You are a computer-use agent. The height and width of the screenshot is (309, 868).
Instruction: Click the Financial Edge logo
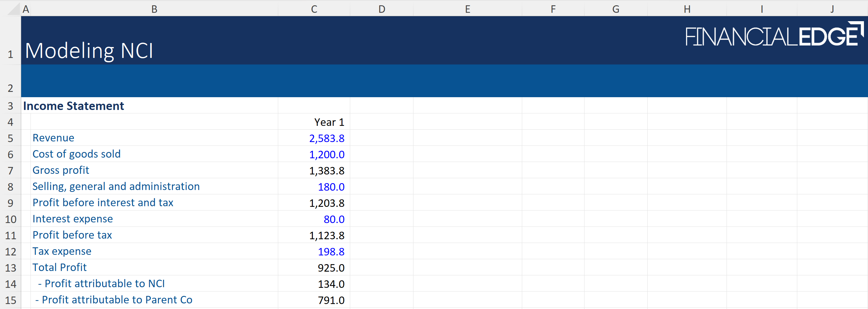click(774, 36)
